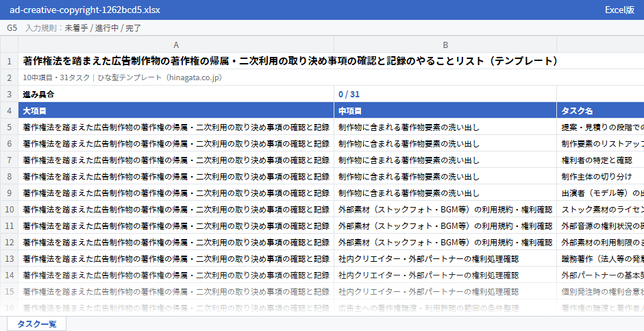Viewport: 644px width, 331px height.
Task: Click the task cell starting 制作要素のリストアップ
Action: pyautogui.click(x=600, y=143)
